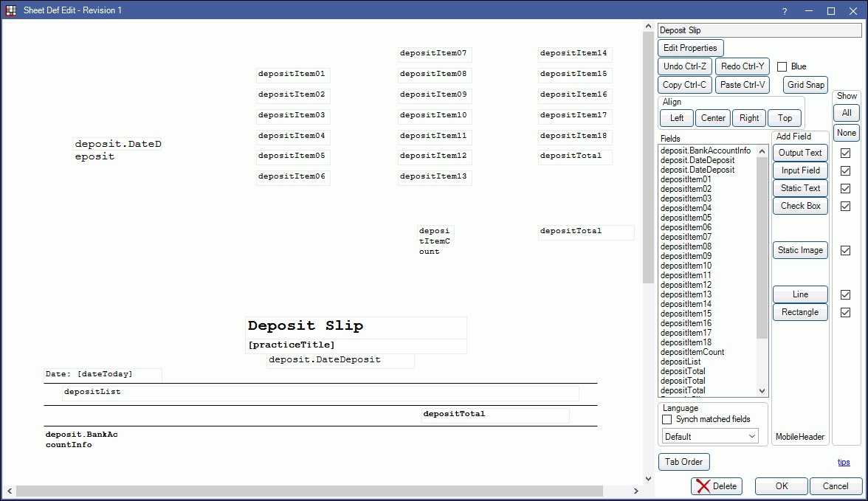The height and width of the screenshot is (501, 868).
Task: Click the canvas horizontal scroll left arrow
Action: 8,491
